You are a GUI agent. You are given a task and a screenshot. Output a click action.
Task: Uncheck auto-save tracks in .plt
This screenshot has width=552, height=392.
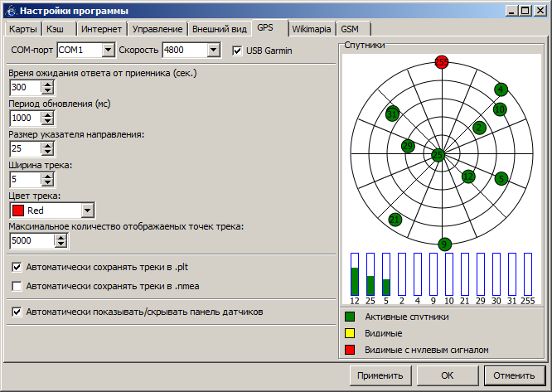click(x=17, y=268)
